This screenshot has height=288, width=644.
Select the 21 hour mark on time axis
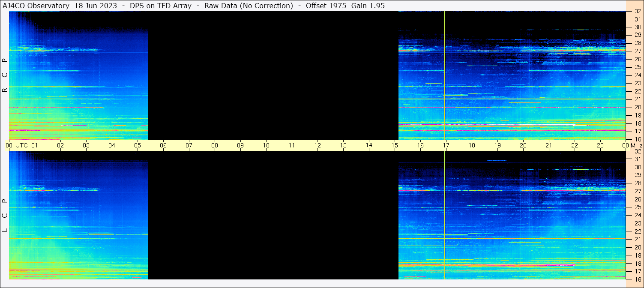coord(549,145)
